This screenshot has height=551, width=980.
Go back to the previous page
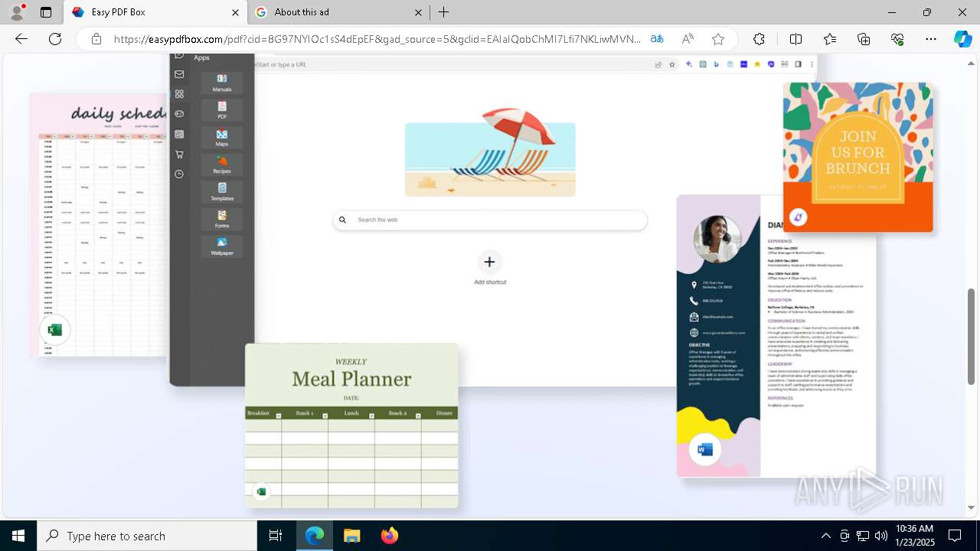(21, 39)
